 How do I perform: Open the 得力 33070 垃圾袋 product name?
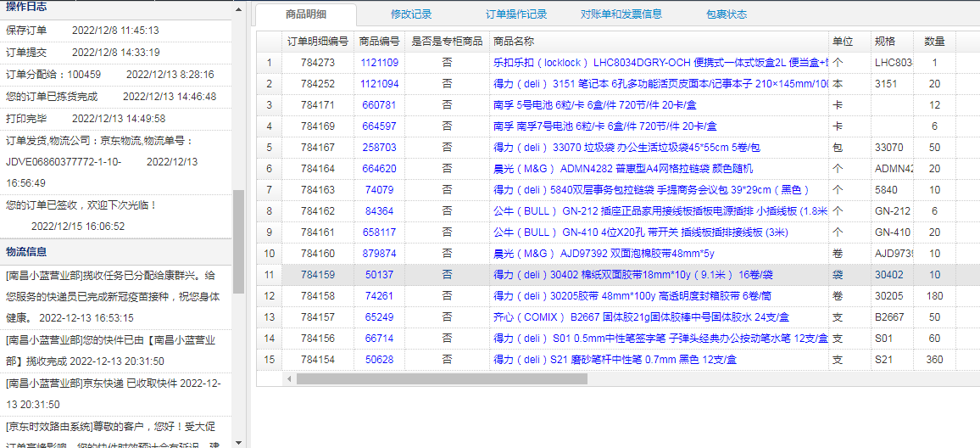point(626,147)
